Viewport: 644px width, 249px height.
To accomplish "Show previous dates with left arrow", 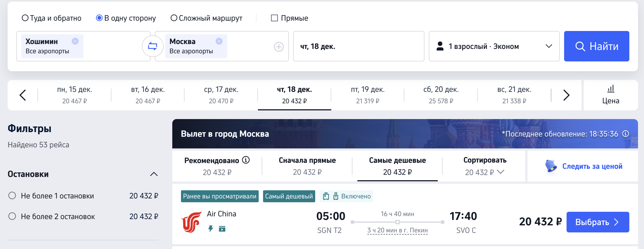I will pyautogui.click(x=23, y=95).
